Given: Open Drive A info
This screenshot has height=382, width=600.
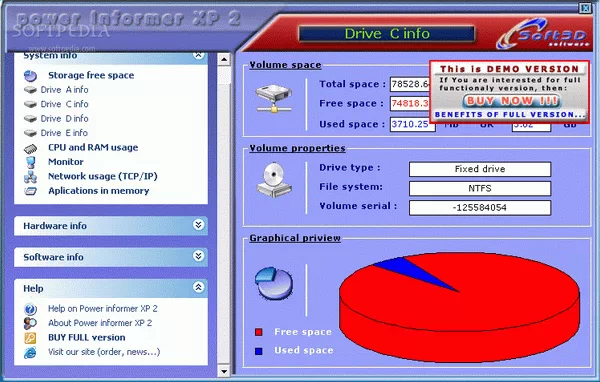Looking at the screenshot, I should coord(64,90).
